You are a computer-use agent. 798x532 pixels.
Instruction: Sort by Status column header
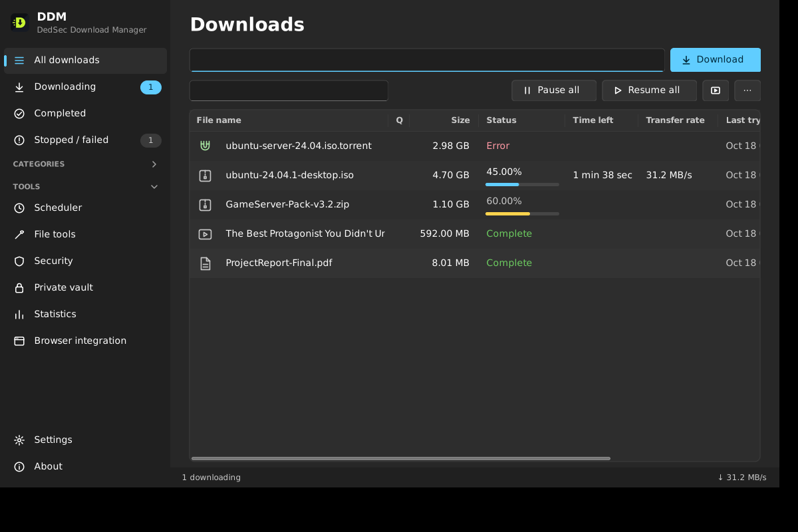click(x=521, y=120)
